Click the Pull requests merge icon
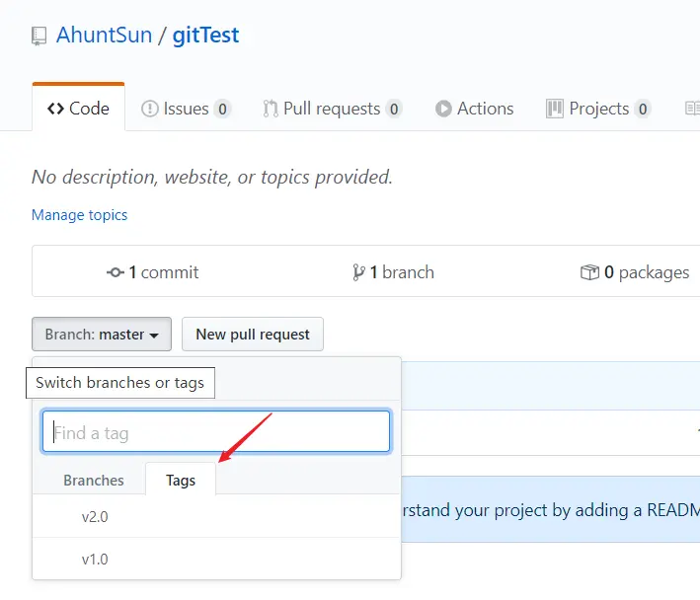This screenshot has height=600, width=700. pos(271,109)
